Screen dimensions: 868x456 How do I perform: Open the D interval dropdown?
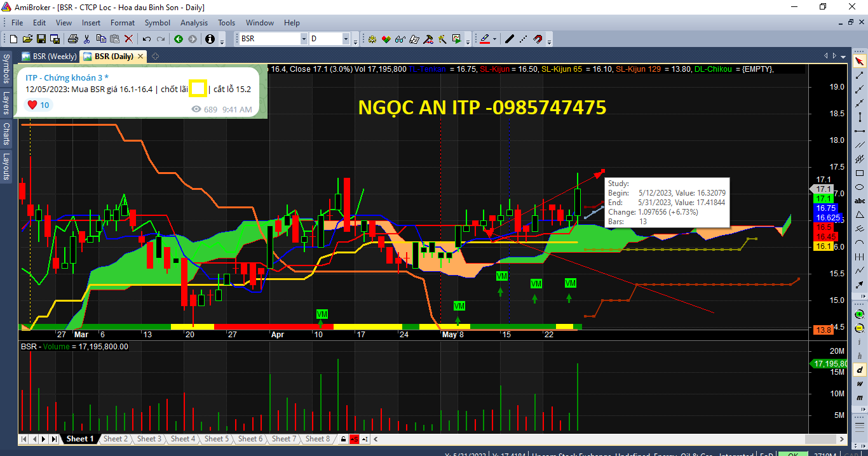(346, 39)
